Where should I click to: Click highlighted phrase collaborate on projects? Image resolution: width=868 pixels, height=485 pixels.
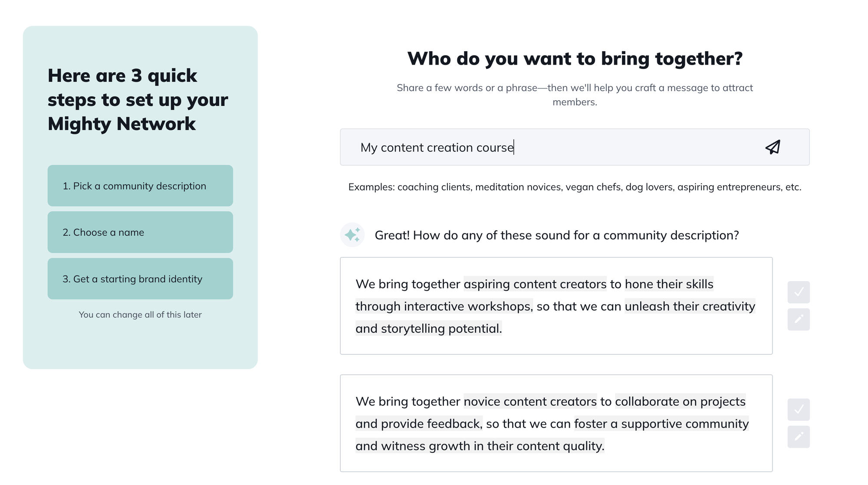pos(680,402)
